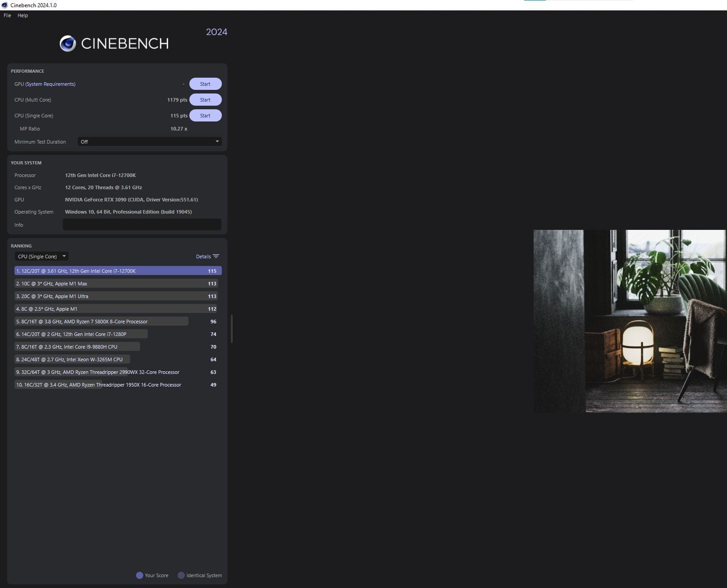Select the Threadripper 2990WX ranking row
The height and width of the screenshot is (588, 727).
pyautogui.click(x=118, y=372)
